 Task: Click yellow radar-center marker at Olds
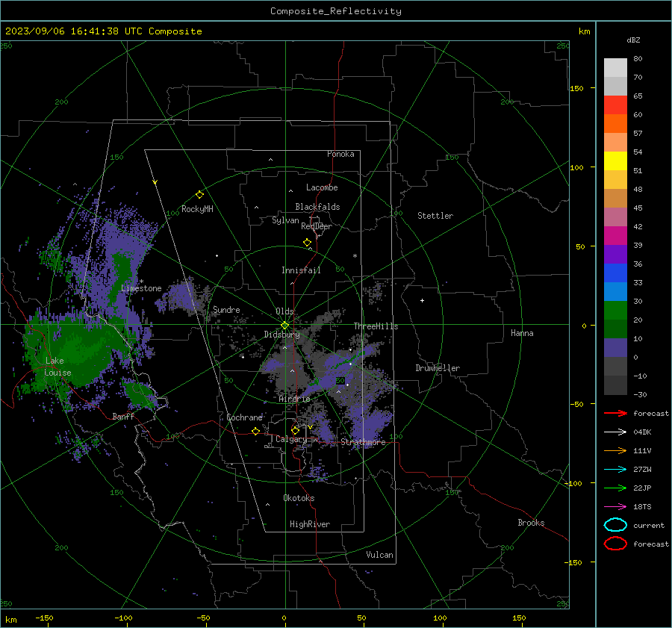[284, 325]
